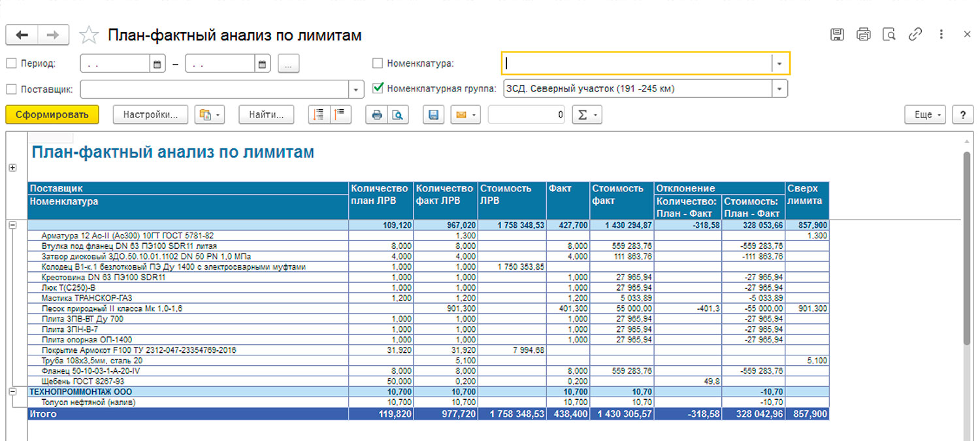Save report using toolbar floppy disk icon
Image resolution: width=980 pixels, height=441 pixels.
tap(433, 115)
